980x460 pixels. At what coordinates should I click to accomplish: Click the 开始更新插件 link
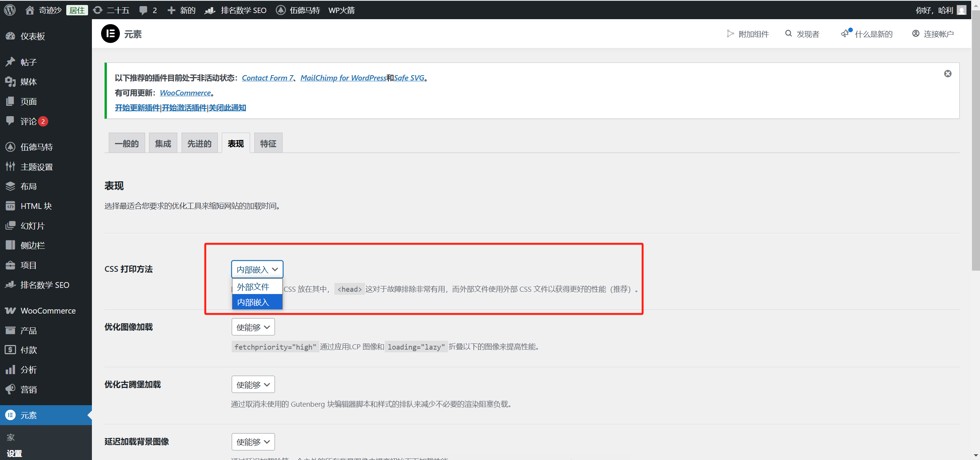137,108
